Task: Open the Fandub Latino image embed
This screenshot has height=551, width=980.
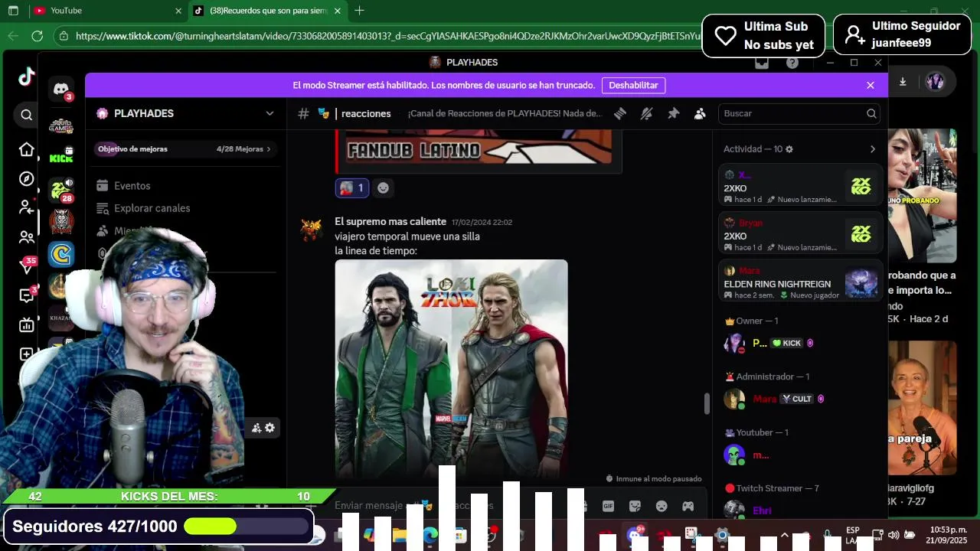Action: 479,147
